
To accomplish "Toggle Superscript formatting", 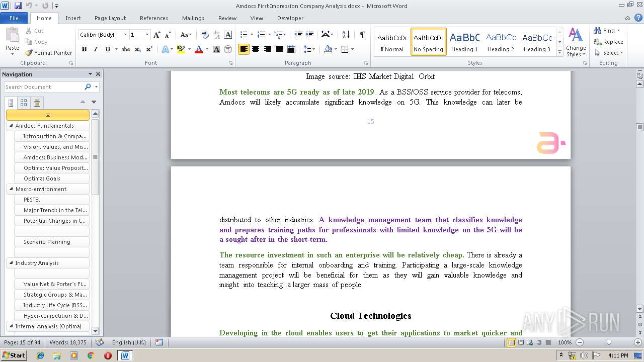I will coord(149,49).
